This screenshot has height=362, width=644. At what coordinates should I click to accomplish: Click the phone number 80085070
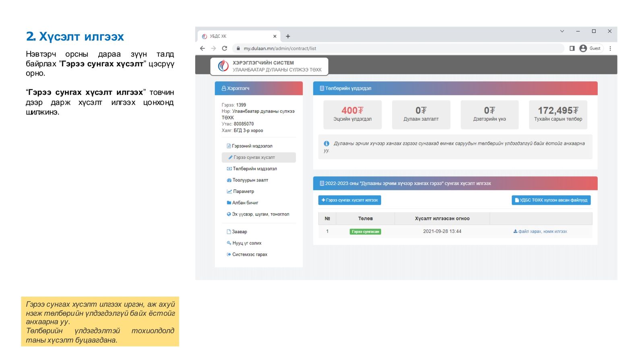(244, 124)
